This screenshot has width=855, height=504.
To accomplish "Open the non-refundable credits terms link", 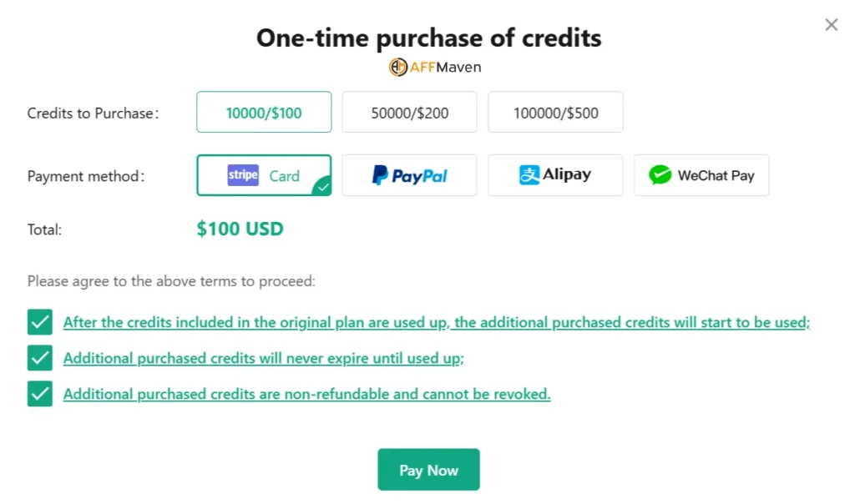I will [306, 393].
